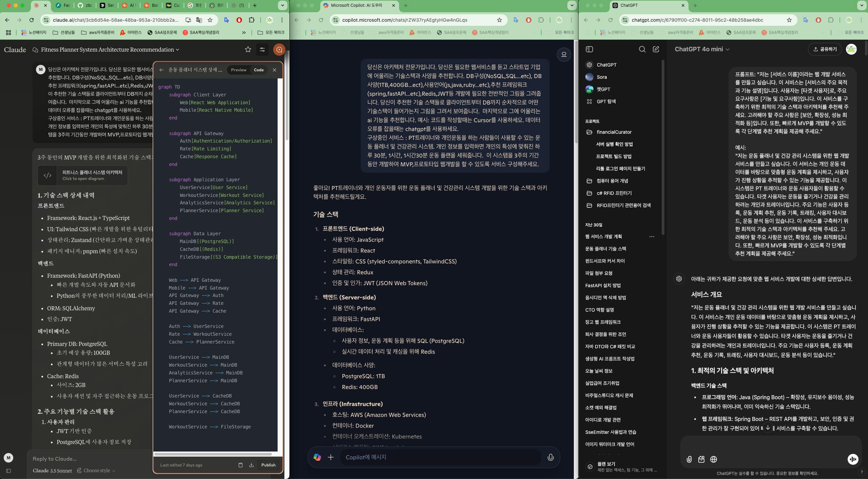
Task: Click the Publish button in artifact
Action: (x=268, y=465)
